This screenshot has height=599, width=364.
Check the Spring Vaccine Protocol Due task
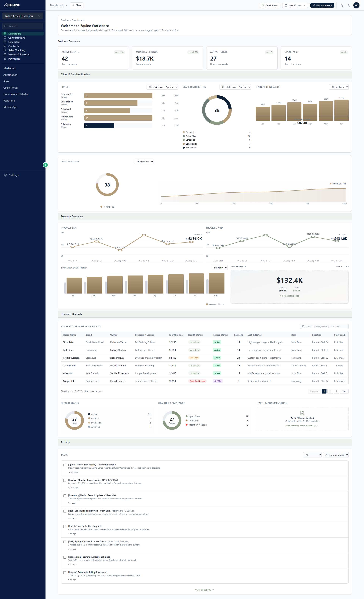pyautogui.click(x=65, y=542)
